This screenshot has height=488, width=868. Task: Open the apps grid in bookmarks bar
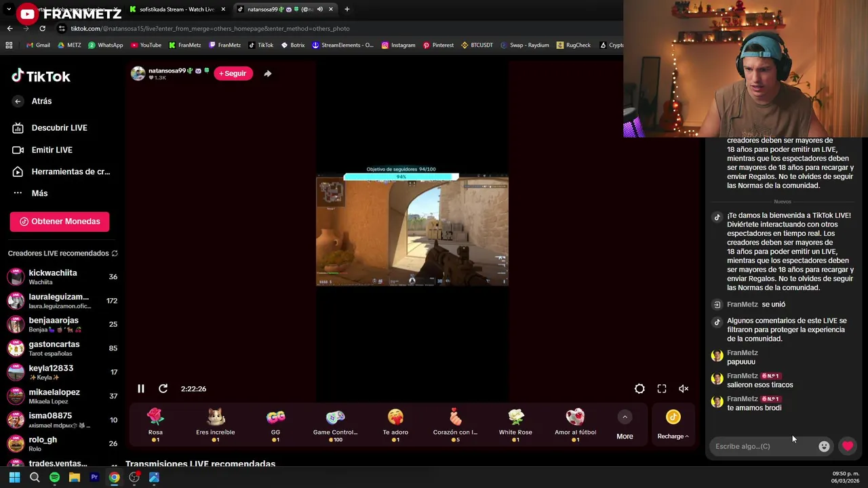coord(9,45)
